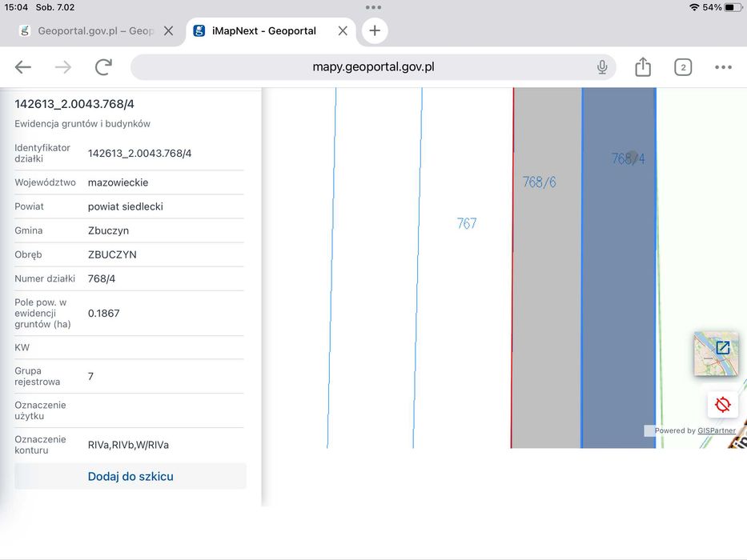Click the Dodaj do szkicu button
The height and width of the screenshot is (560, 747).
[x=131, y=476]
